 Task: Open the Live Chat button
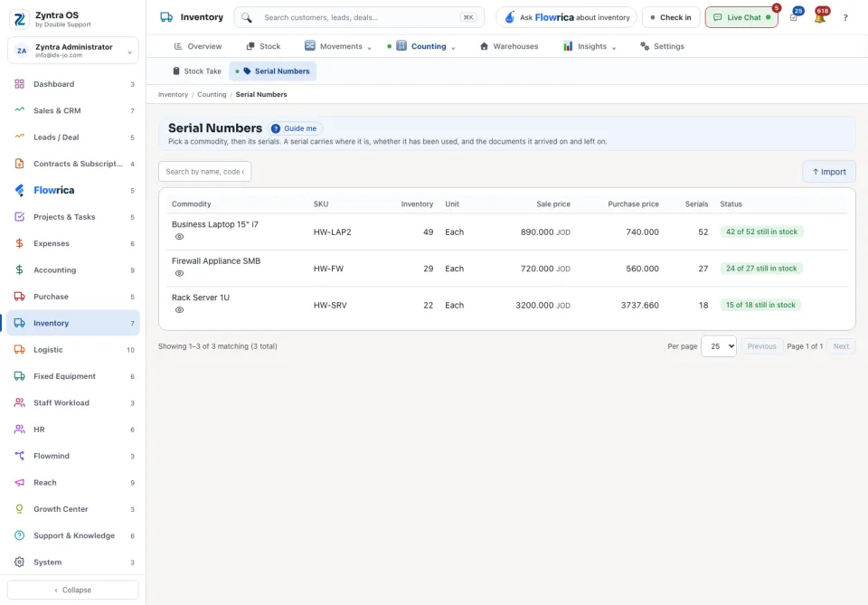click(741, 18)
